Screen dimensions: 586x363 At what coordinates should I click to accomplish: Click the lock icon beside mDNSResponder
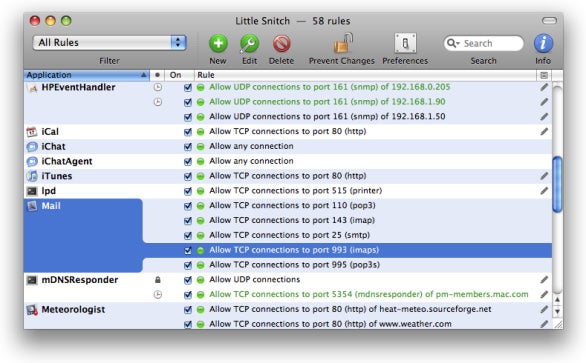point(158,280)
